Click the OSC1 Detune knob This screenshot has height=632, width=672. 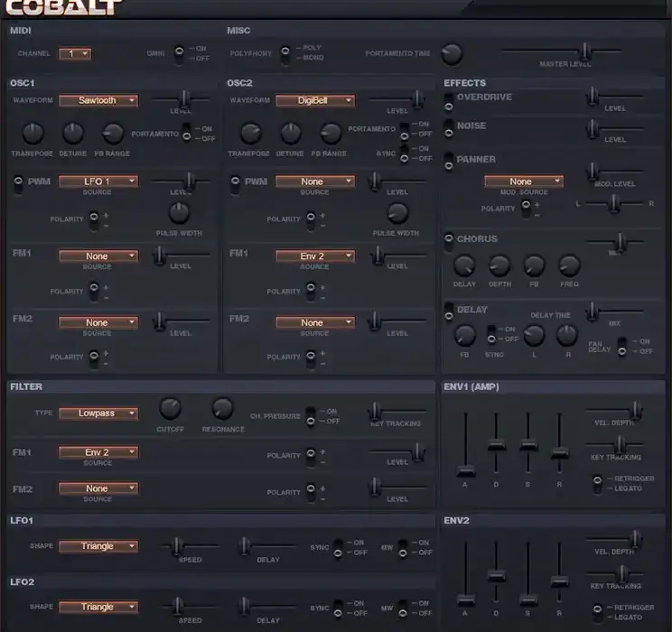click(73, 133)
